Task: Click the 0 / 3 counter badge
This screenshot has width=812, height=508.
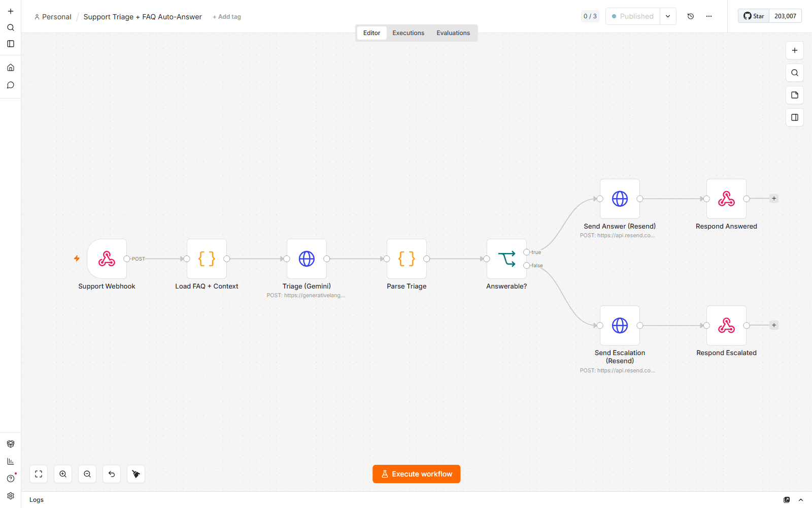Action: (590, 16)
